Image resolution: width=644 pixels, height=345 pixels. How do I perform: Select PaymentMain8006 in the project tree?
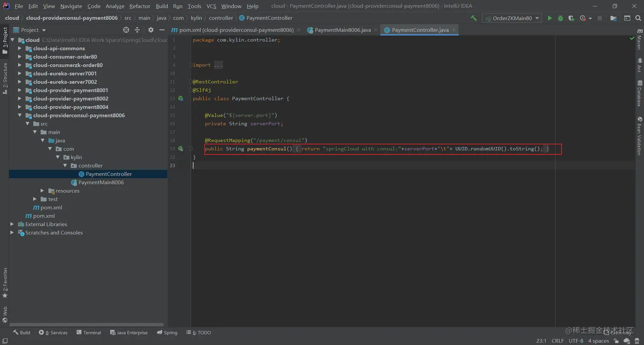[x=101, y=182]
